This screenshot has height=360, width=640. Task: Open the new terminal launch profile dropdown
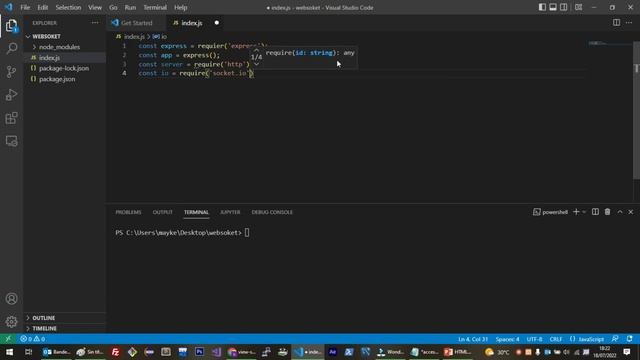[584, 212]
